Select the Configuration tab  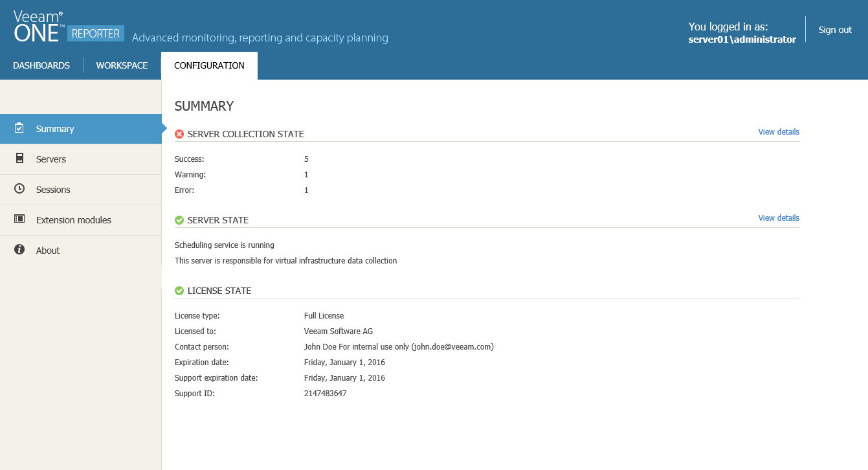[x=209, y=65]
